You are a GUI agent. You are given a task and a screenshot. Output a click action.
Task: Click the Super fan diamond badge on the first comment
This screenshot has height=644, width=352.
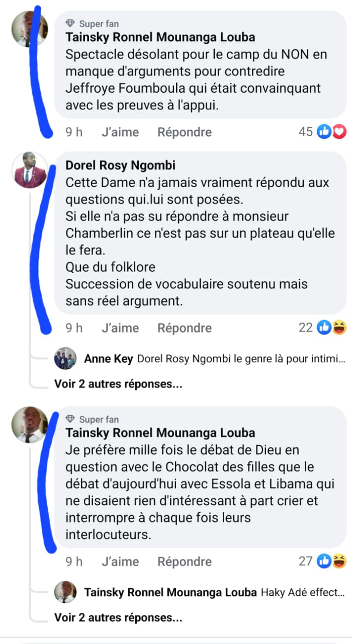pos(70,24)
